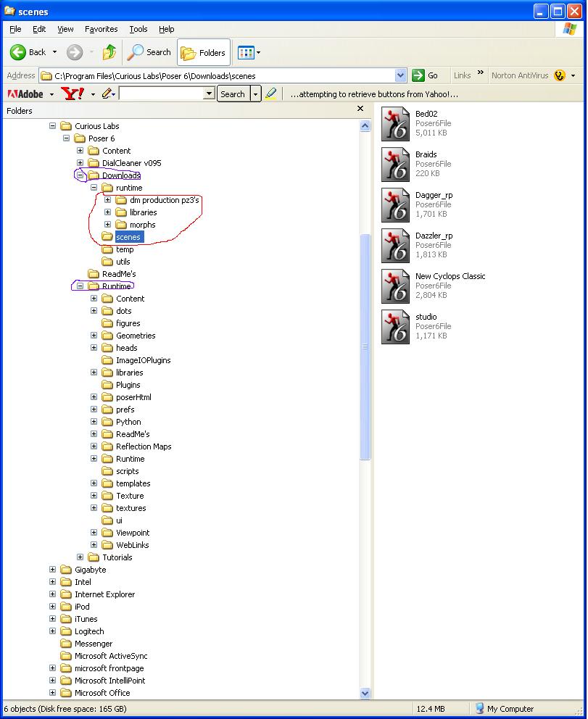The width and height of the screenshot is (588, 719).
Task: Expand the dm production pz3's node
Action: point(107,200)
